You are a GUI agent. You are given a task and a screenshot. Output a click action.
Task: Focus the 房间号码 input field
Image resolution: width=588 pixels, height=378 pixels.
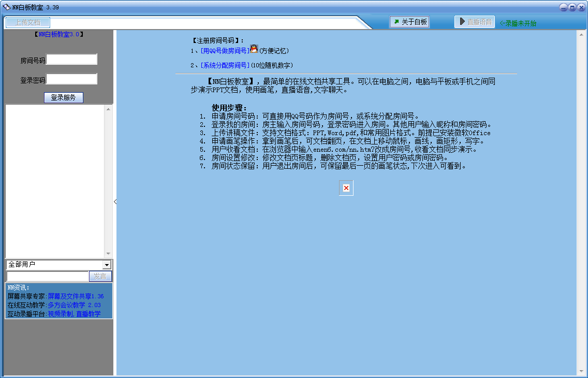click(x=71, y=59)
